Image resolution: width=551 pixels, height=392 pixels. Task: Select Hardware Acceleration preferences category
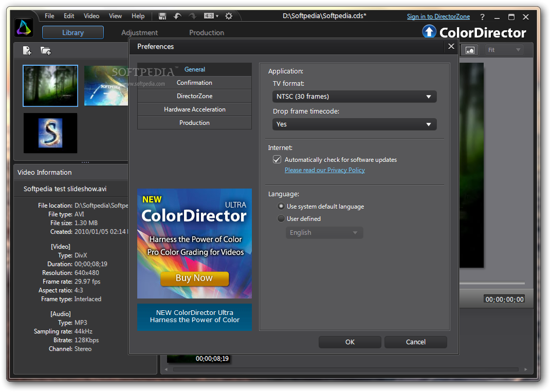(x=195, y=109)
